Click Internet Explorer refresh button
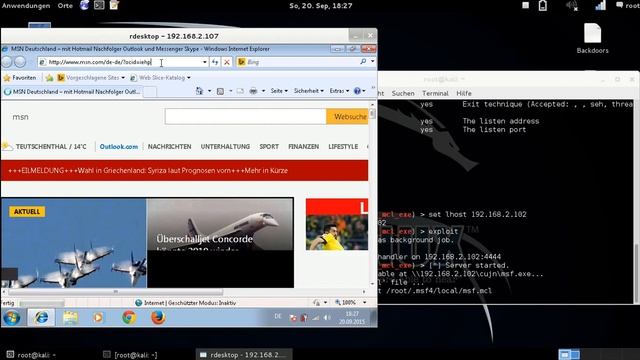The image size is (640, 360). (x=215, y=62)
